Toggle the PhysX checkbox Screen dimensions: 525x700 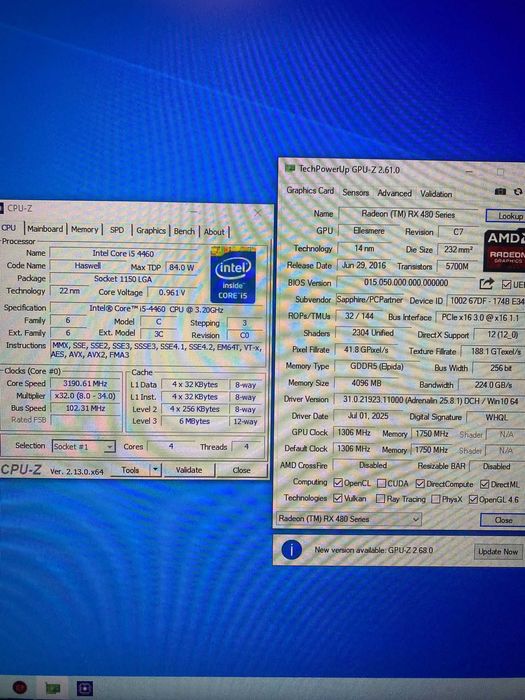(x=435, y=499)
